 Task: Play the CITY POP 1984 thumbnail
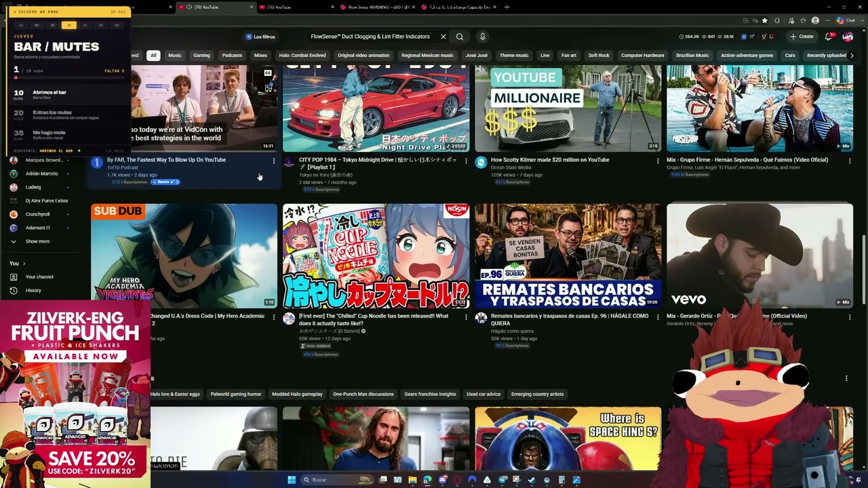tap(376, 108)
